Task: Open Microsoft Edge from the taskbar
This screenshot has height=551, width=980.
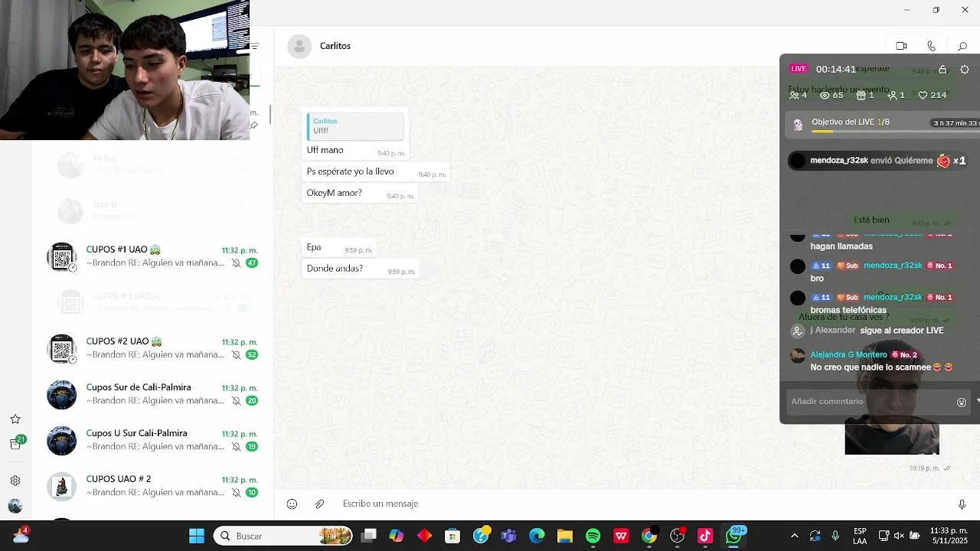Action: click(x=537, y=536)
